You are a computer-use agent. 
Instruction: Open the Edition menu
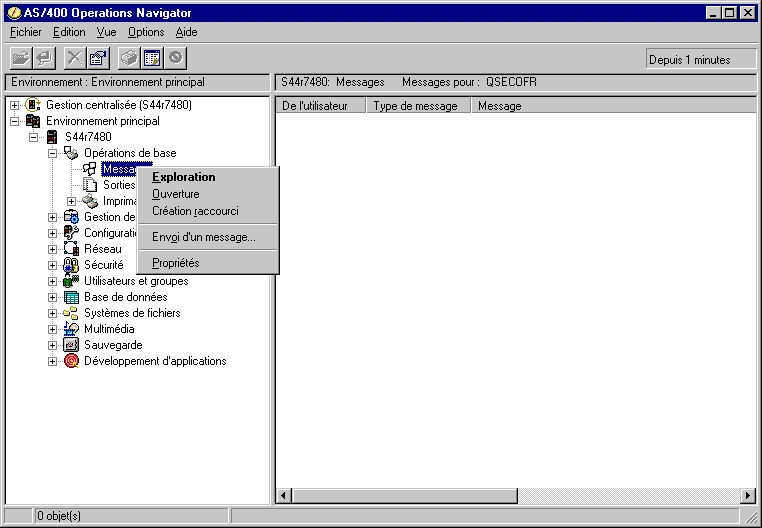point(69,32)
